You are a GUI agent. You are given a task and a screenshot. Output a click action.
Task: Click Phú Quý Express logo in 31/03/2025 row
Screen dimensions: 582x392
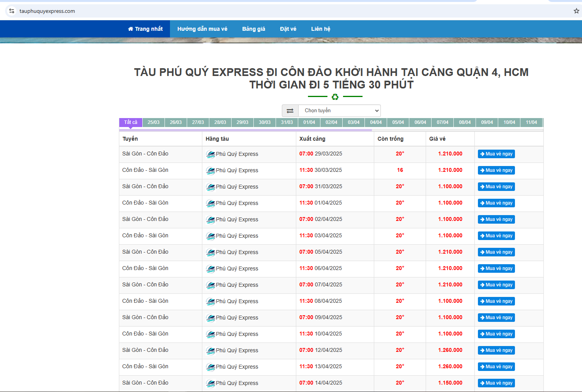[x=211, y=187]
